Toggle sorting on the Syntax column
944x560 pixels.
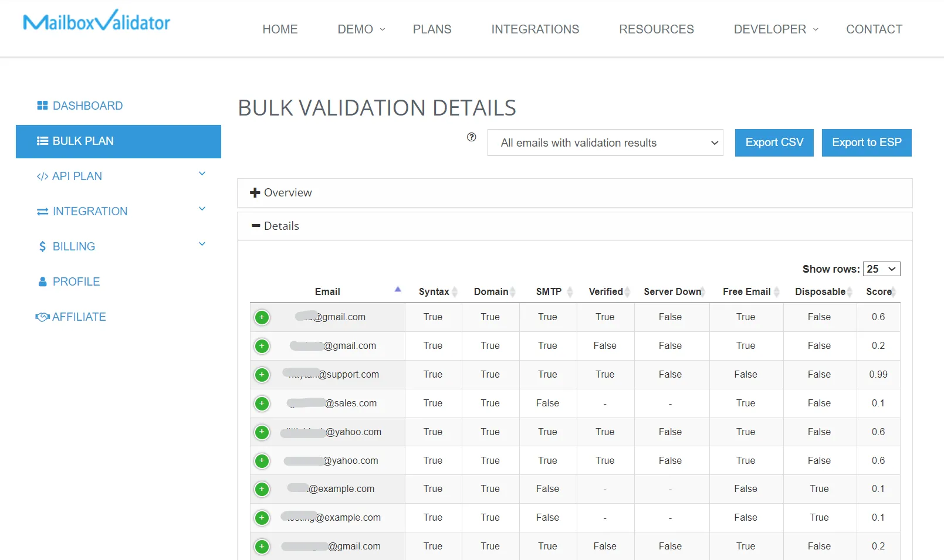click(x=435, y=291)
